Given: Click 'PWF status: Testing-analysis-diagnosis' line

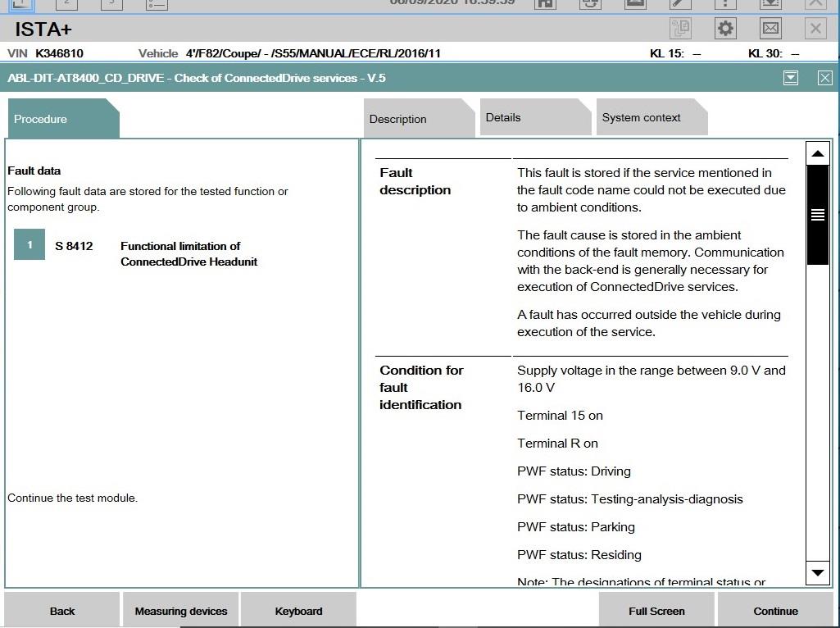Looking at the screenshot, I should tap(630, 498).
